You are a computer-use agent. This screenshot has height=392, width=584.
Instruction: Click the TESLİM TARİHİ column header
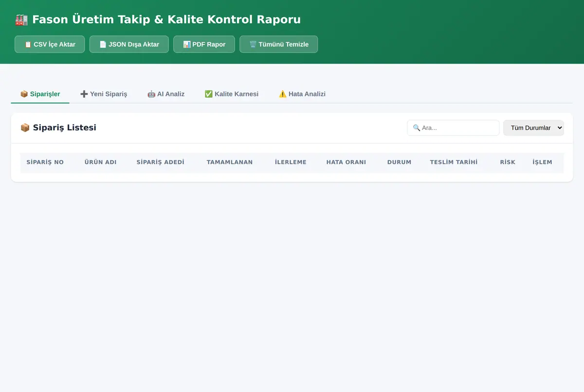coord(454,162)
